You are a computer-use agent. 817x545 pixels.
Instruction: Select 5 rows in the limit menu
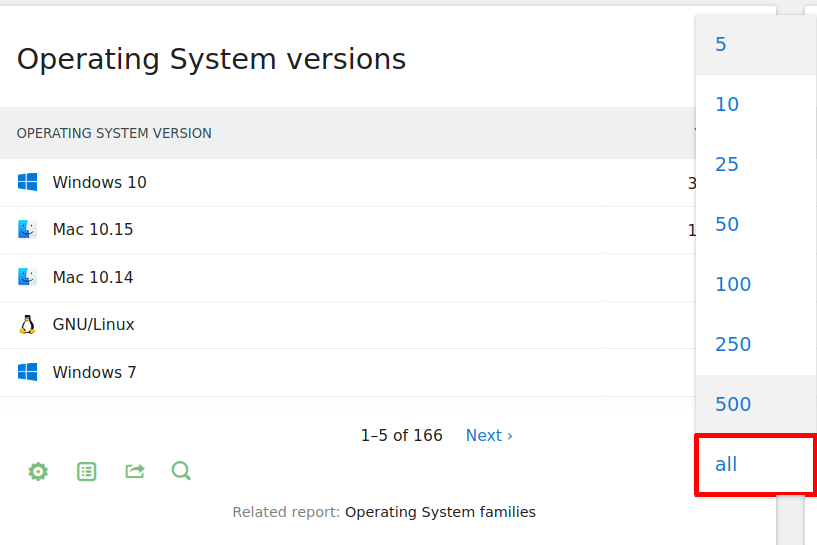pyautogui.click(x=756, y=44)
